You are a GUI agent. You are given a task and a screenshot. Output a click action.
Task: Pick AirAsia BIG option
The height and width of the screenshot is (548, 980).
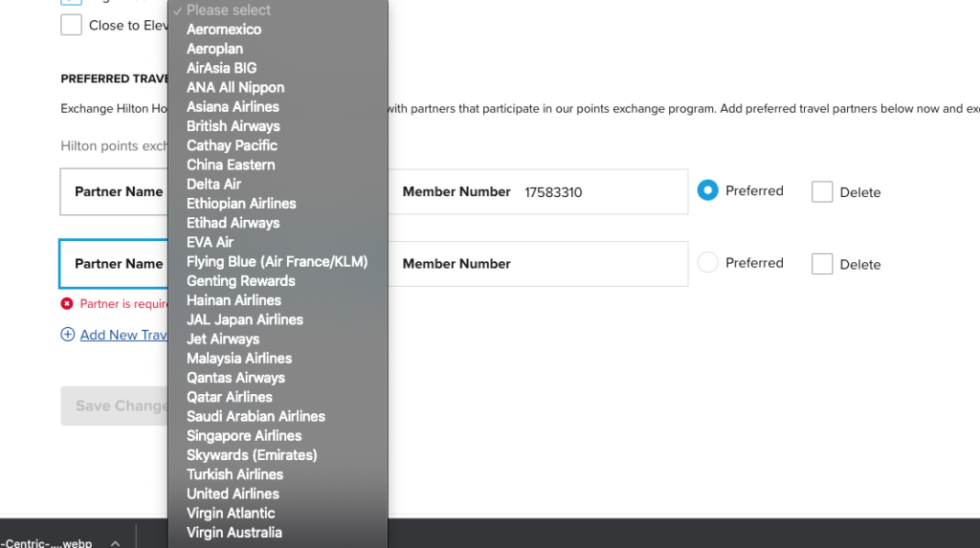[278, 68]
